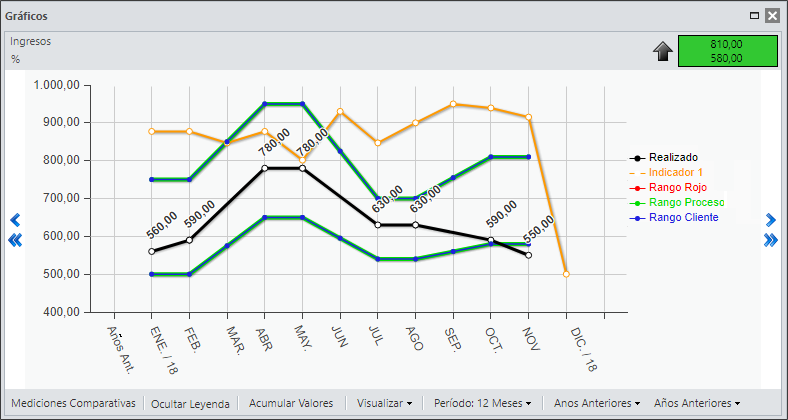
Task: Click the double right chevron navigation arrow
Action: [770, 241]
